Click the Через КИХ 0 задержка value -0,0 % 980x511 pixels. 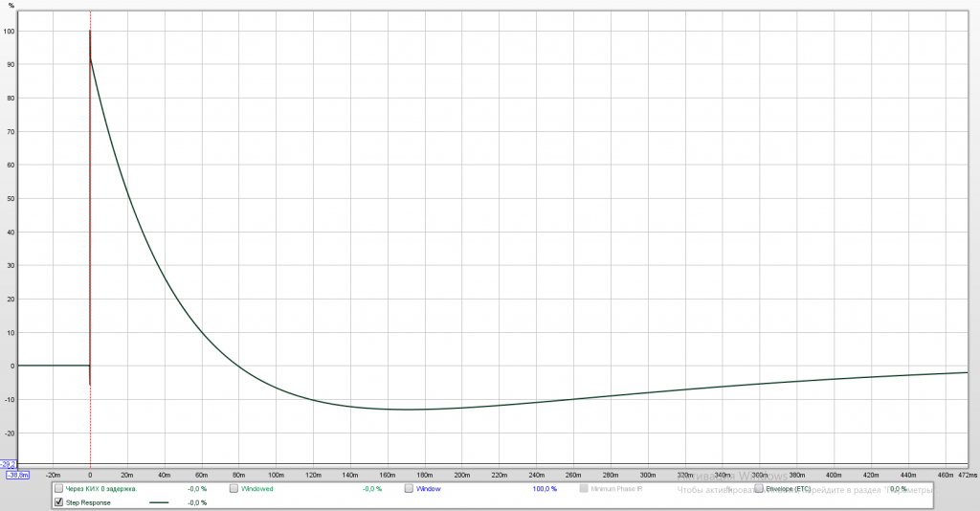(197, 489)
